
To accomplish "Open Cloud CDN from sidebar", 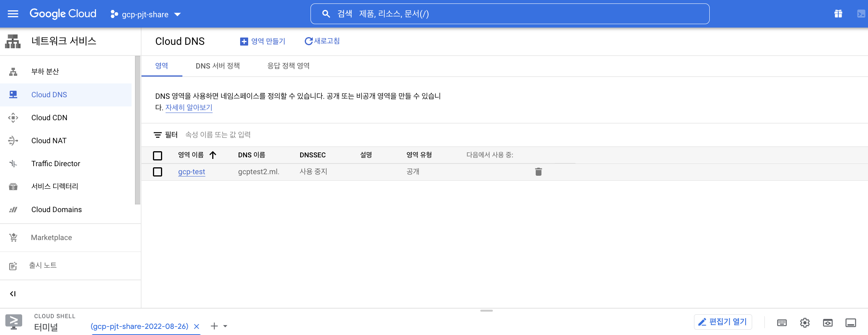I will coord(66,118).
